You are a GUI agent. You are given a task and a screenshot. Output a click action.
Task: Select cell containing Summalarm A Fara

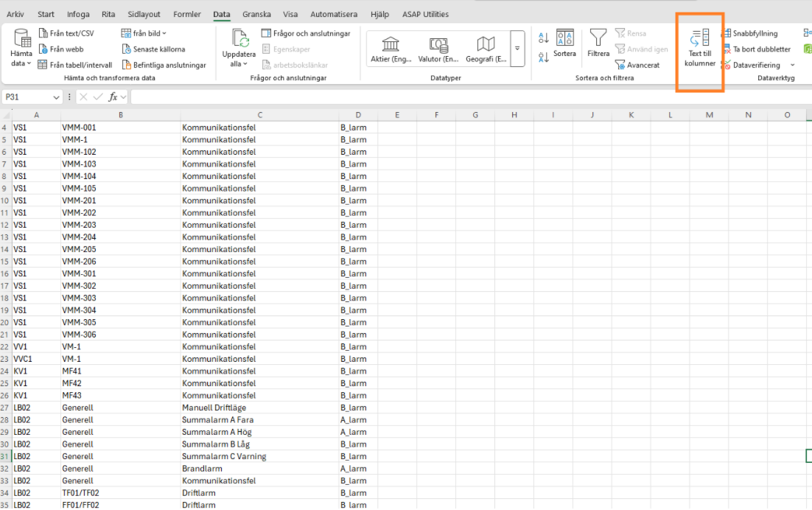[x=259, y=420]
